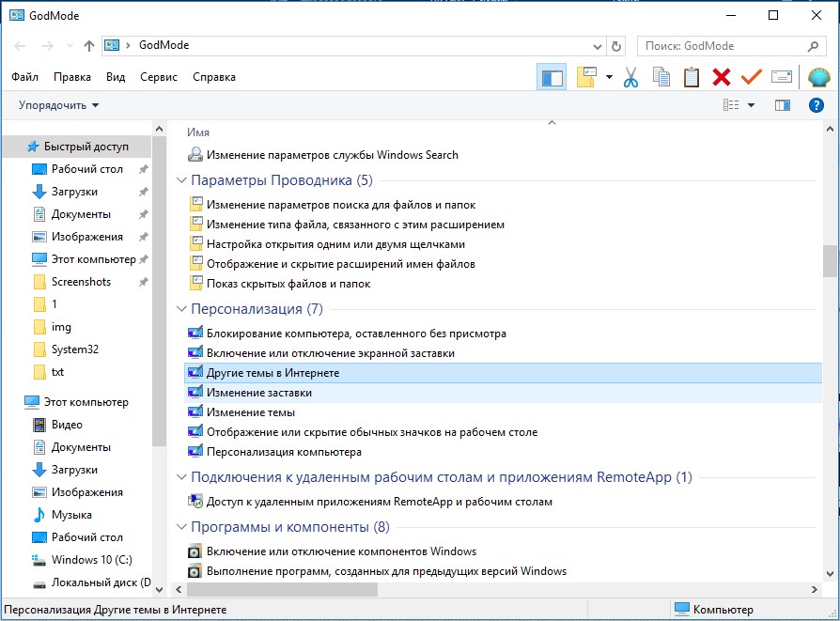Collapse Подключения к удаленным рабочим столам group

[181, 477]
